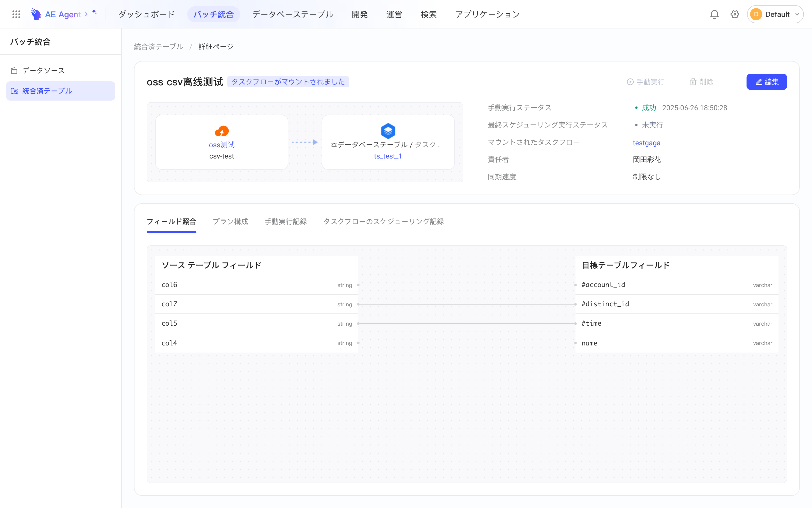Open the タスクフローのスケジューリング記録 tab
This screenshot has width=812, height=508.
[383, 221]
